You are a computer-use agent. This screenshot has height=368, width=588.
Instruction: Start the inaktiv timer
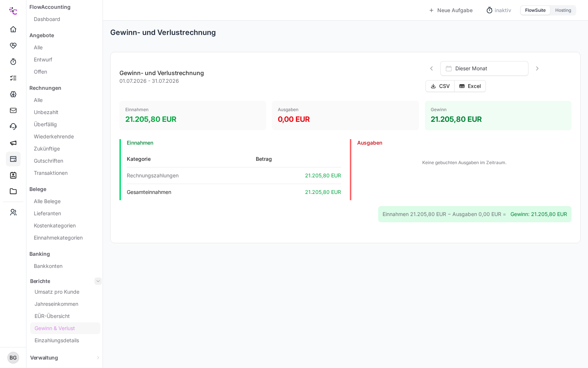click(499, 10)
